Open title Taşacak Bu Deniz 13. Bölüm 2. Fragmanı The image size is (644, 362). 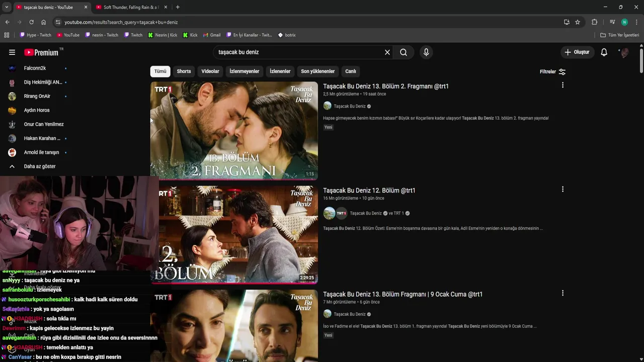click(386, 86)
